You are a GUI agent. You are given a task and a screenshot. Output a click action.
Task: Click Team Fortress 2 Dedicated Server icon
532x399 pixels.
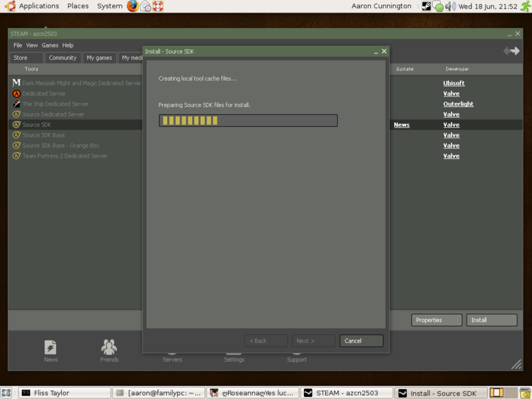[x=16, y=156]
